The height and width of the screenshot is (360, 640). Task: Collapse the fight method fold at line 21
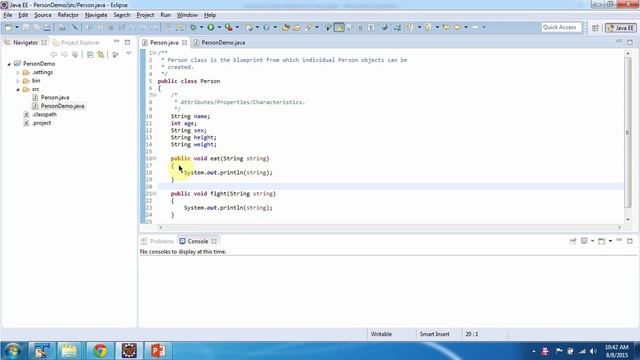tap(155, 193)
